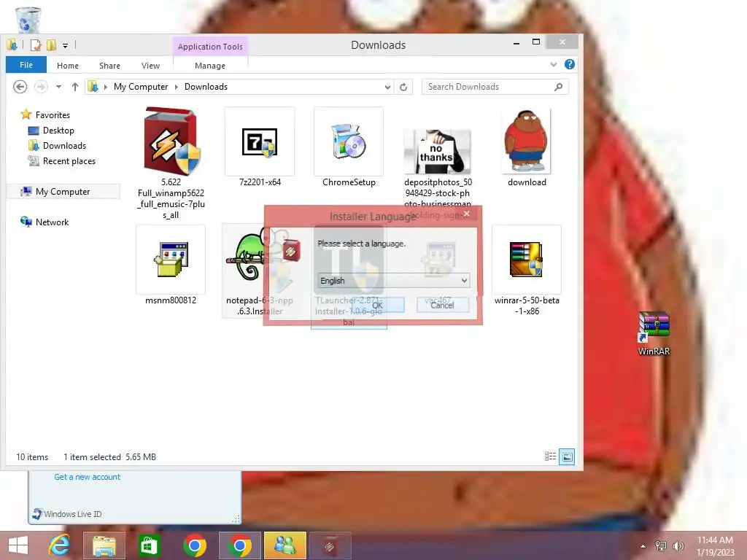Expand the My Computer breadcrumb arrow

point(176,87)
